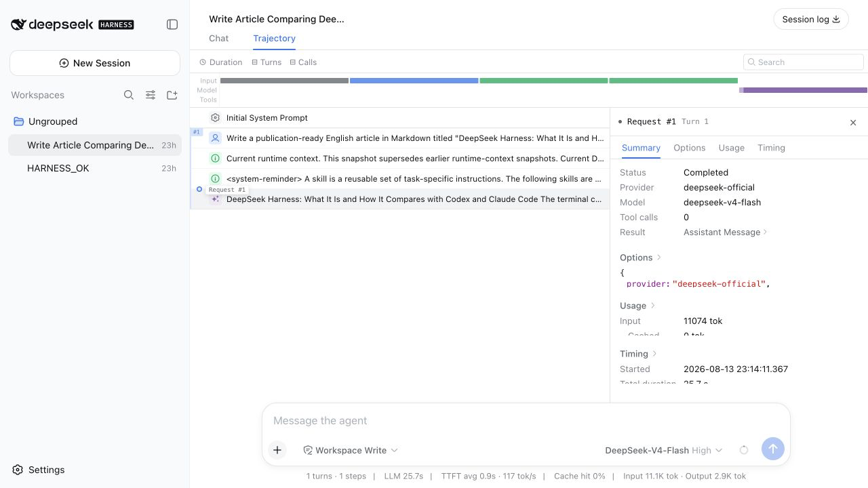This screenshot has height=488, width=868.
Task: Select the Trajectory tab
Action: pyautogui.click(x=274, y=39)
